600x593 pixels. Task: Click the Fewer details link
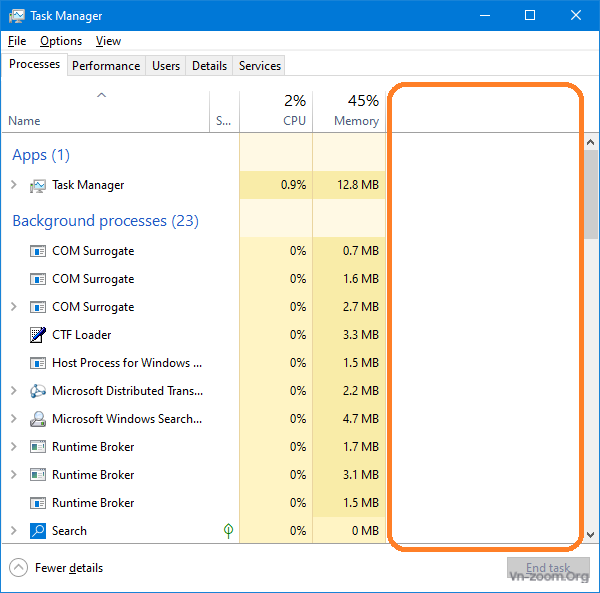pyautogui.click(x=69, y=568)
